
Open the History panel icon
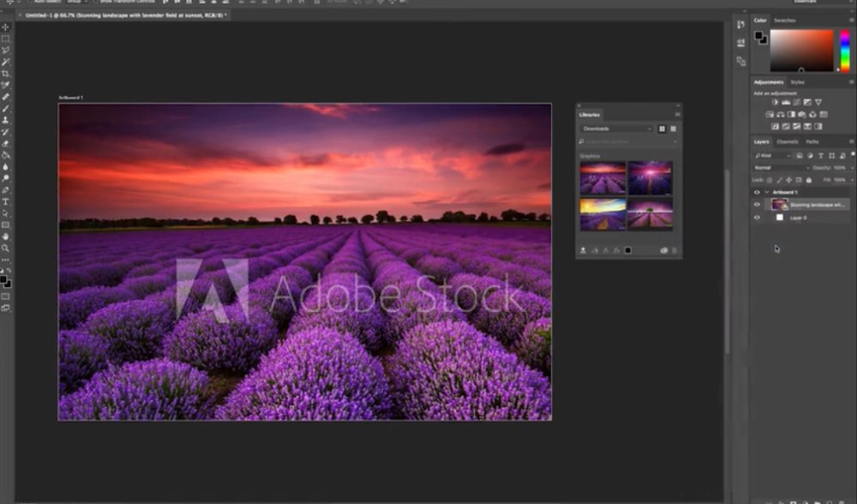coord(740,25)
